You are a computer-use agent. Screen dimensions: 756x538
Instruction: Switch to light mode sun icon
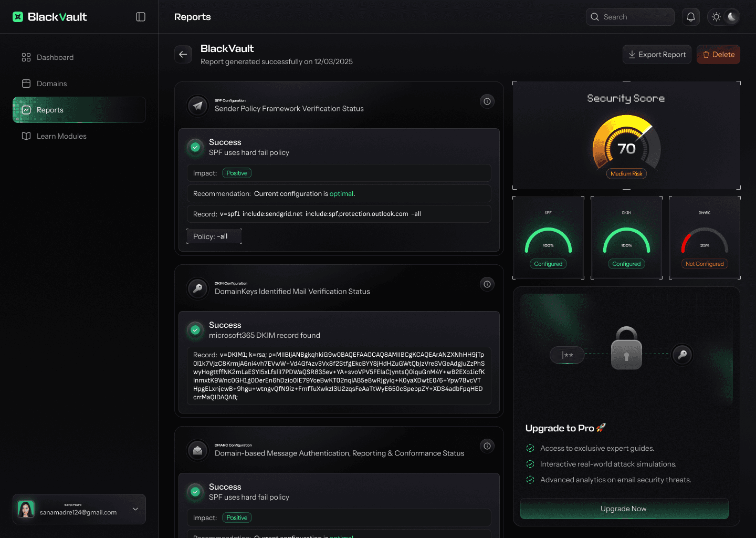pyautogui.click(x=716, y=17)
